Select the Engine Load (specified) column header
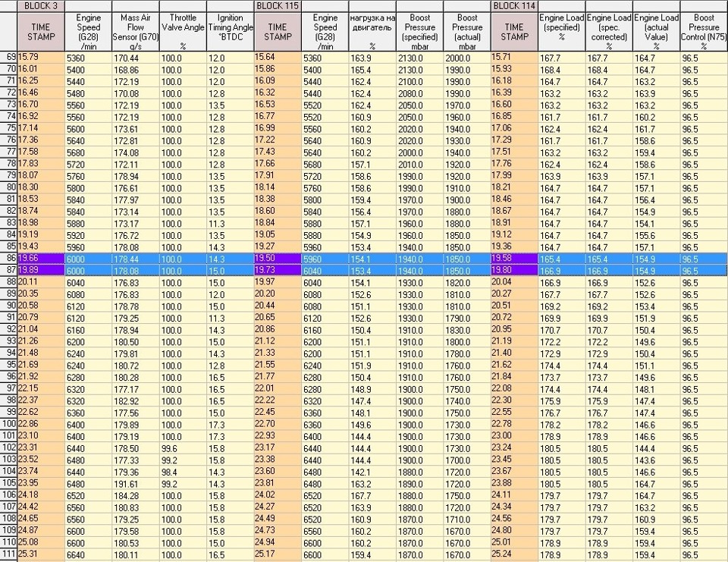728x562 pixels. pos(562,32)
